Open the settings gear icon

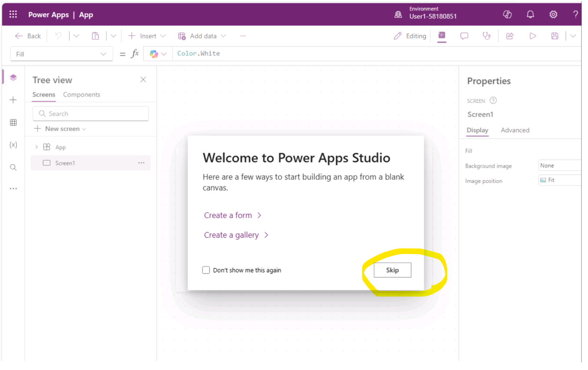[x=553, y=15]
